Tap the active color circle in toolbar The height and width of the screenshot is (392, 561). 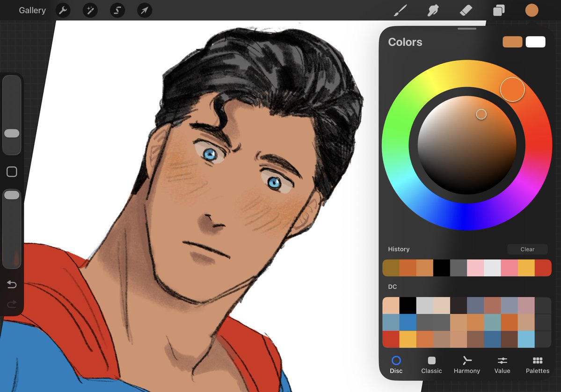coord(532,10)
